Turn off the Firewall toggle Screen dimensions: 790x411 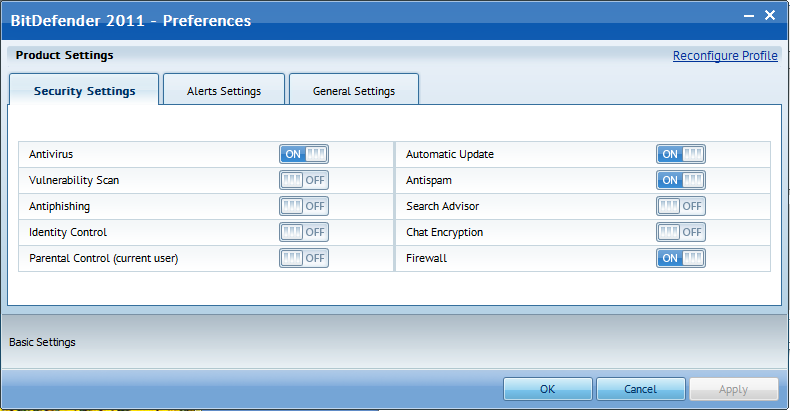pyautogui.click(x=681, y=258)
